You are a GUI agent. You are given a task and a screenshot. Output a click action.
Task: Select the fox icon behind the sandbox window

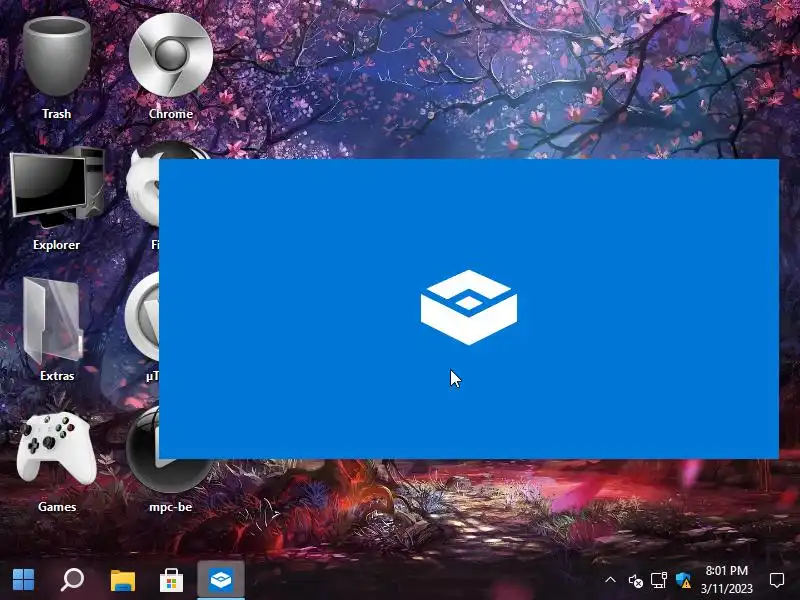pyautogui.click(x=143, y=184)
